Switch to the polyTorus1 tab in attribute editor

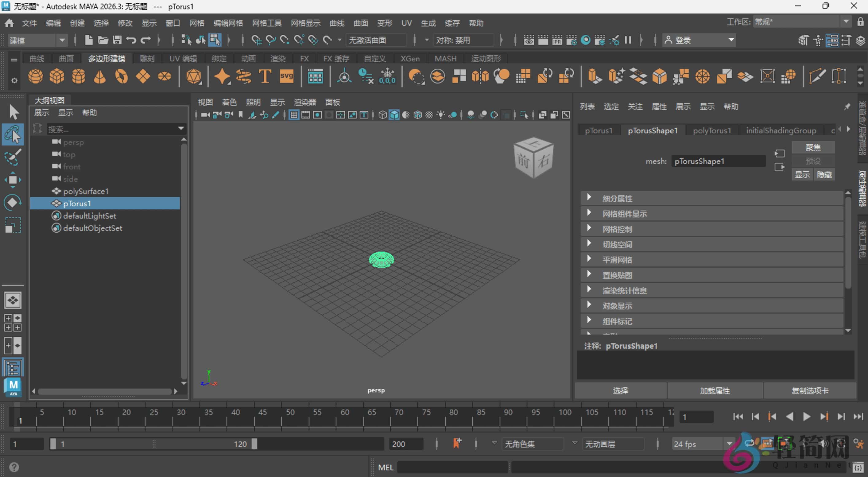pyautogui.click(x=711, y=130)
